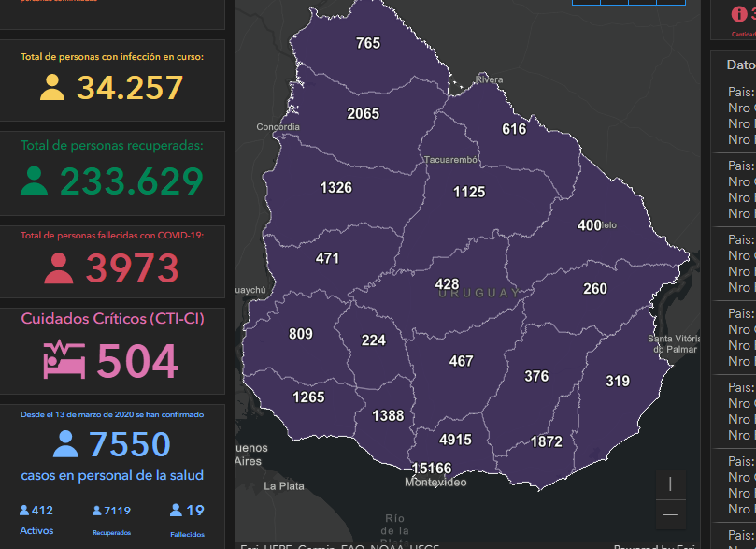
Task: Select the map department labeled 809
Action: (300, 334)
